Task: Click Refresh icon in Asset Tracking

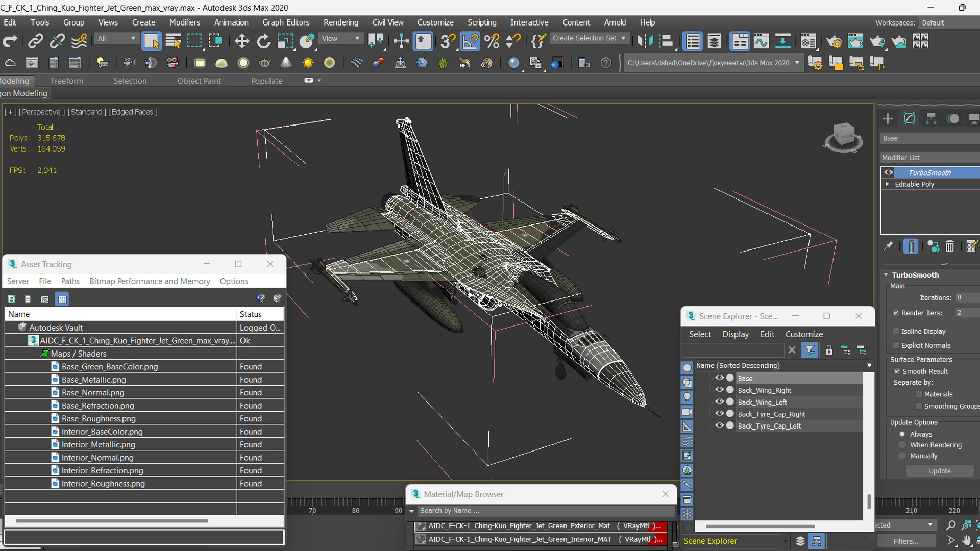Action: 11,299
